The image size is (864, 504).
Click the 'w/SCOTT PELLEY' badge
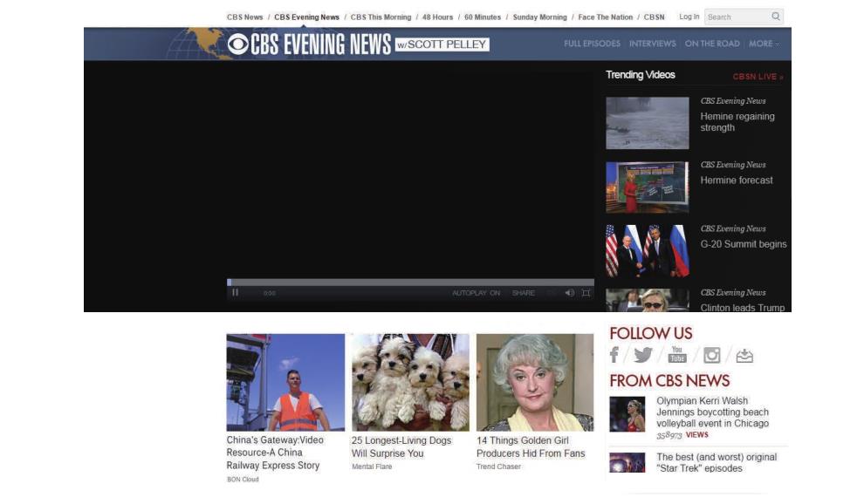click(x=442, y=44)
